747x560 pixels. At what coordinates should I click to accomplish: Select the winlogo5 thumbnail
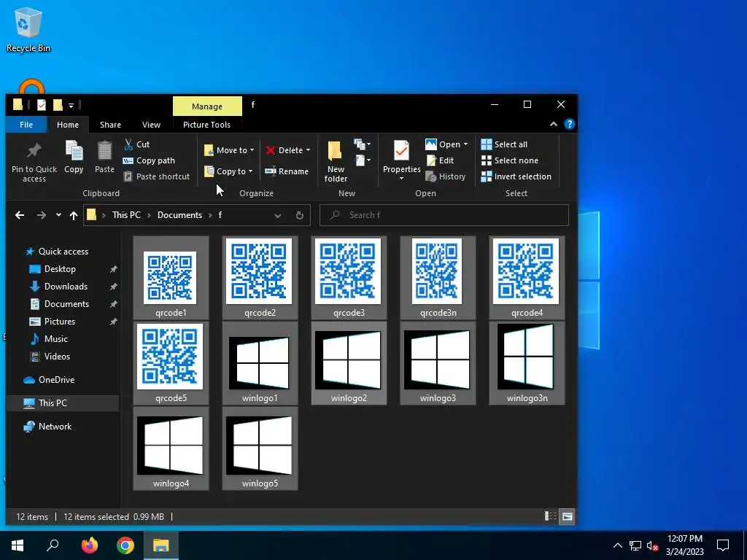tap(260, 448)
